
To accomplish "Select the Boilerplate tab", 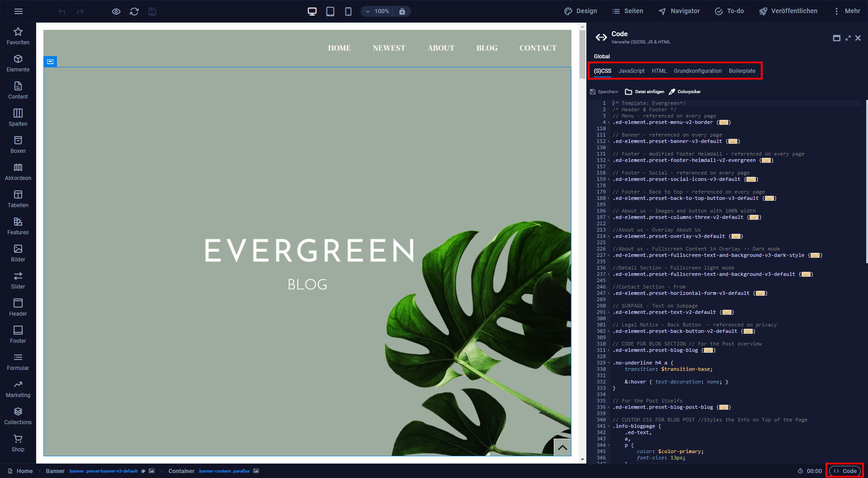I will click(742, 71).
